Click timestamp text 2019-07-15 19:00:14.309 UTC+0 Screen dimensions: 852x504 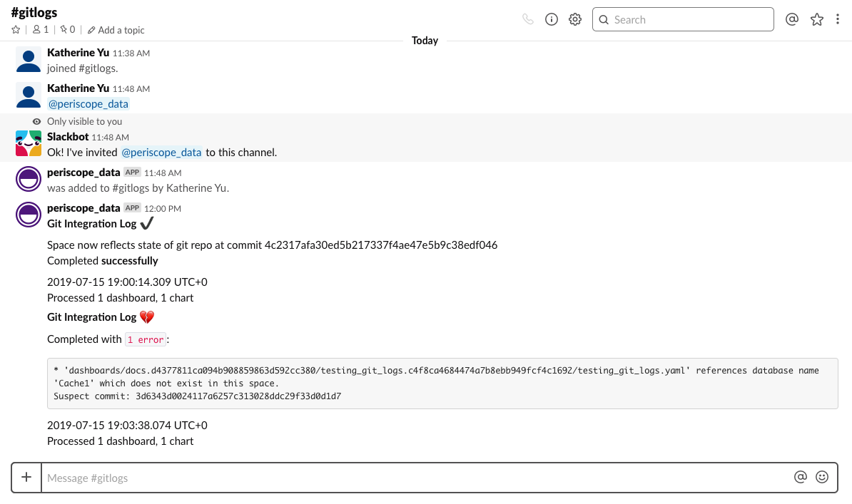(x=127, y=282)
